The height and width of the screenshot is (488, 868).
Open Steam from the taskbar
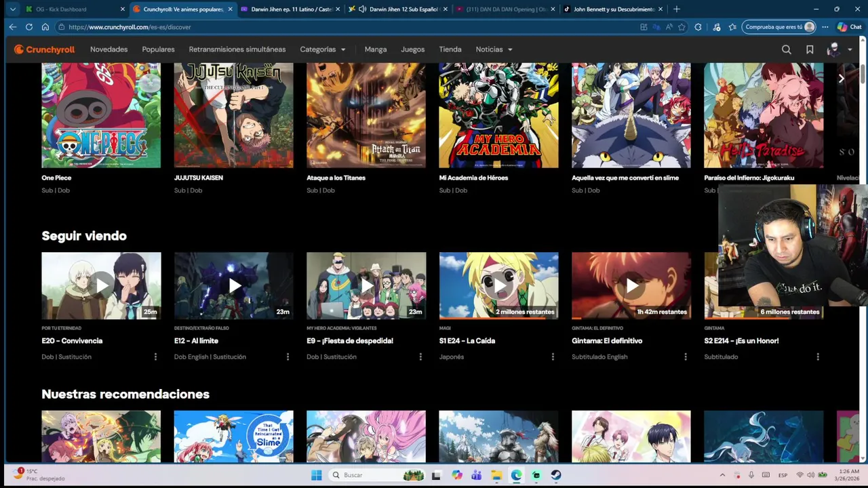click(x=556, y=475)
